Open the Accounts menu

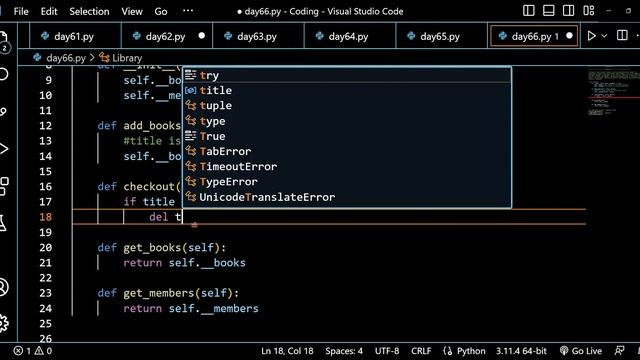pyautogui.click(x=3, y=287)
